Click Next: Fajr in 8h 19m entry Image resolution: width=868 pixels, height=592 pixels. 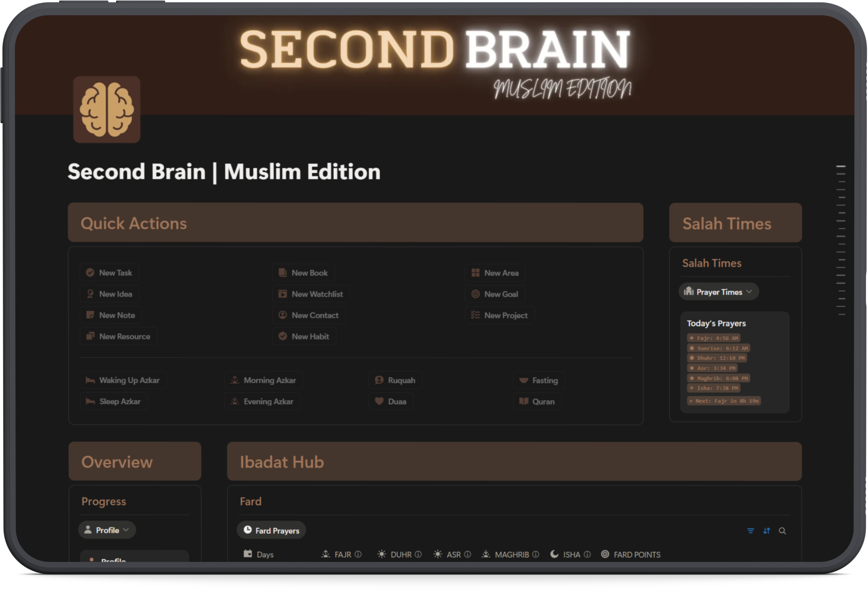tap(723, 400)
